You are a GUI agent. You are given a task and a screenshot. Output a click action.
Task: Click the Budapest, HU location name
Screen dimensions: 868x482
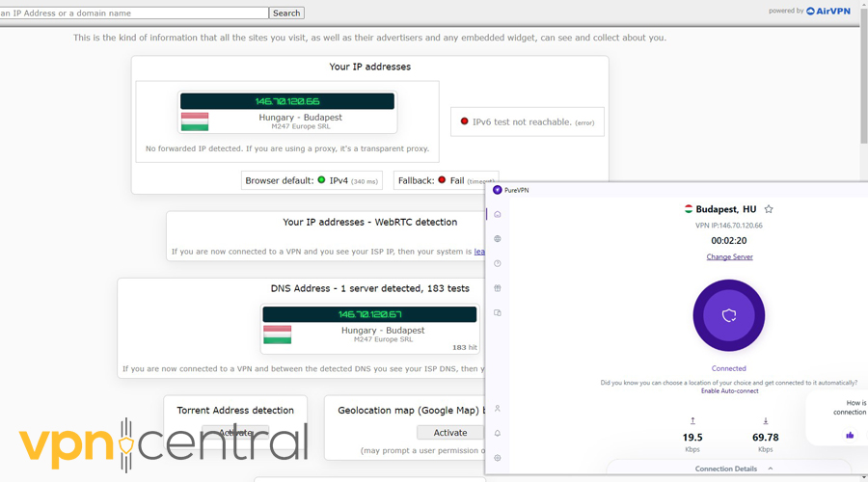[725, 209]
